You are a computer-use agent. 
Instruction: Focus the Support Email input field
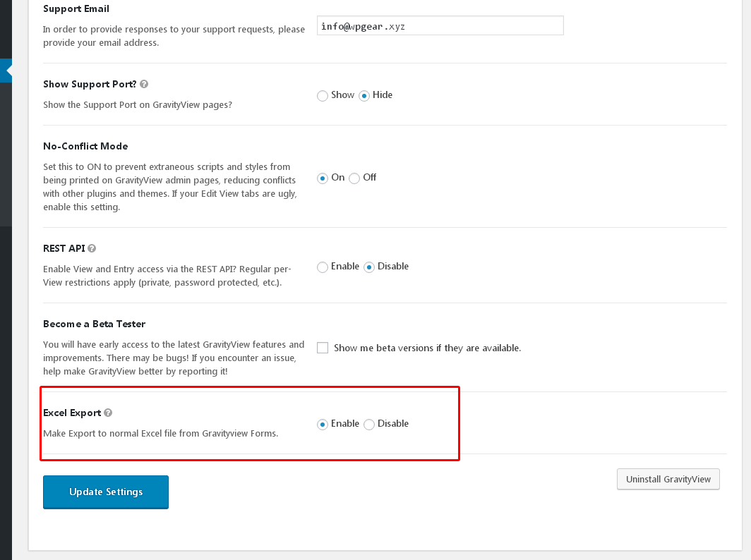440,26
